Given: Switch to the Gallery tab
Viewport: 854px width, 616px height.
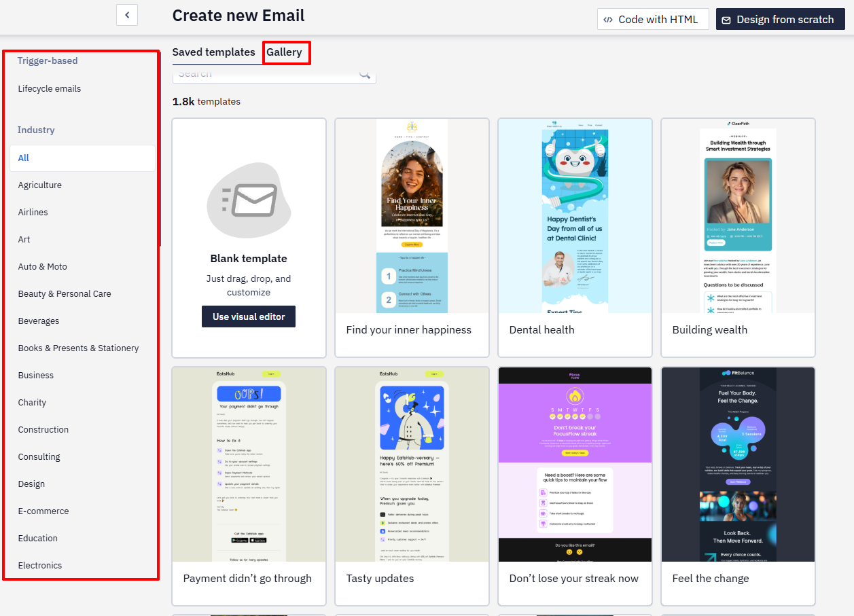Looking at the screenshot, I should tap(284, 52).
